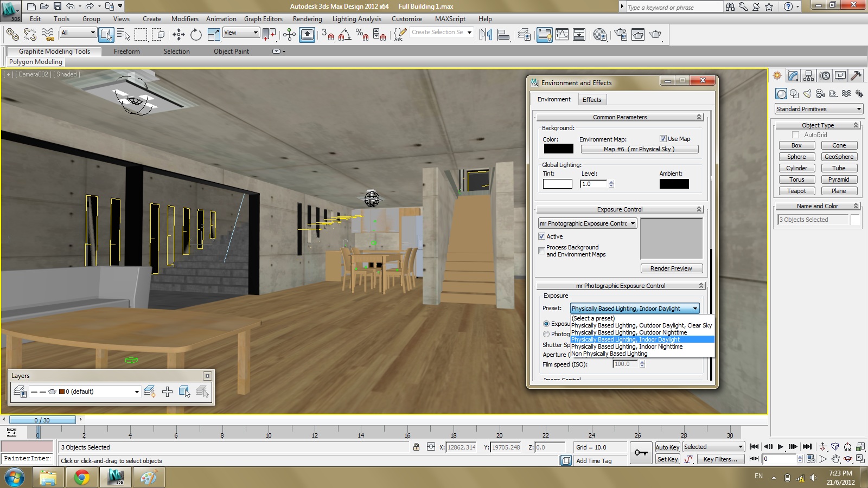Activate the Select Object tool
Image resolution: width=868 pixels, height=488 pixels.
pos(106,35)
